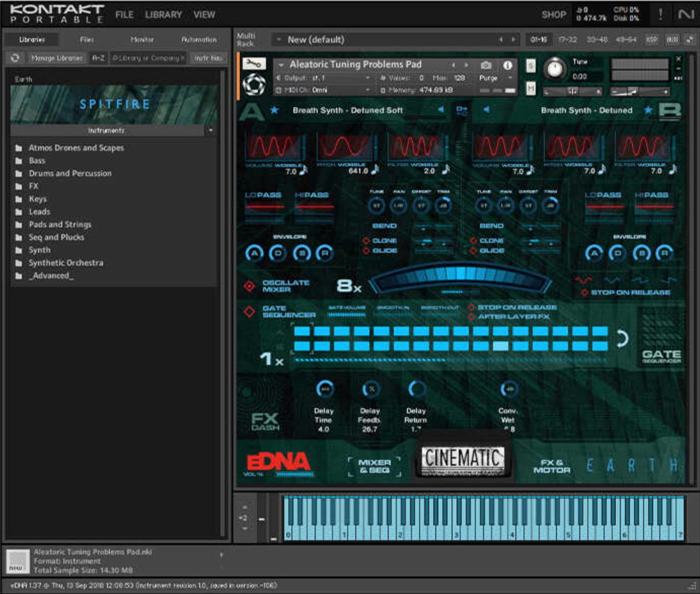This screenshot has width=700, height=594.
Task: Click the Spitfire circular logo in instrument header
Action: pyautogui.click(x=254, y=84)
